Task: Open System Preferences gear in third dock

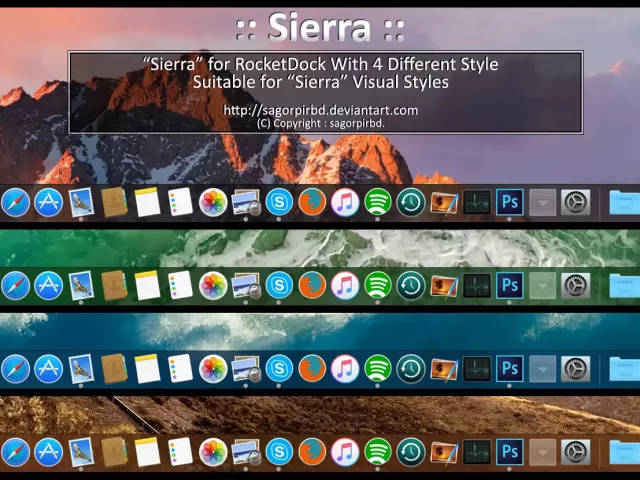Action: [575, 368]
